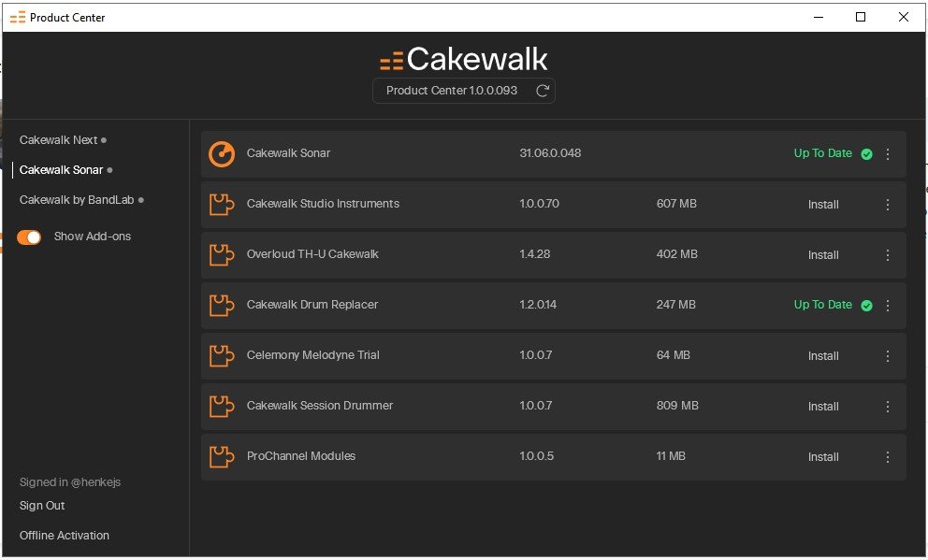Click the version number 31.06.0.048
The image size is (928, 560).
point(550,153)
